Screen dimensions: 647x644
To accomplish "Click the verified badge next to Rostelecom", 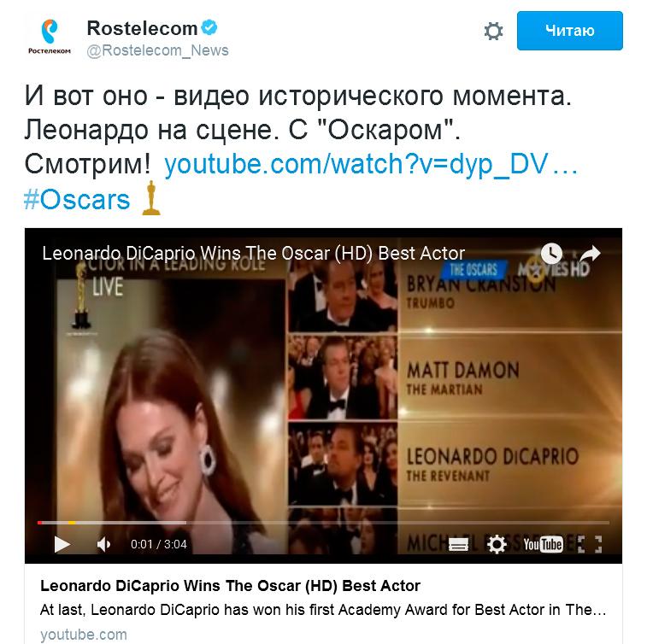I will point(209,27).
